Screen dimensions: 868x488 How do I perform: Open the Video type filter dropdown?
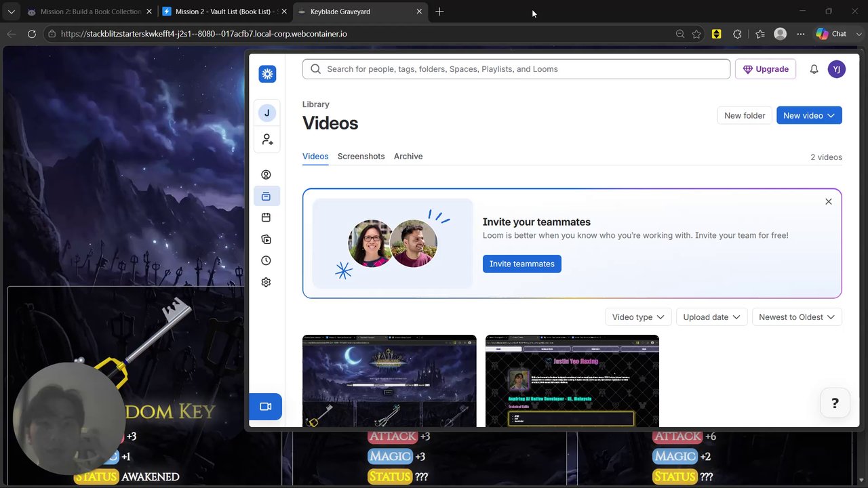click(638, 317)
